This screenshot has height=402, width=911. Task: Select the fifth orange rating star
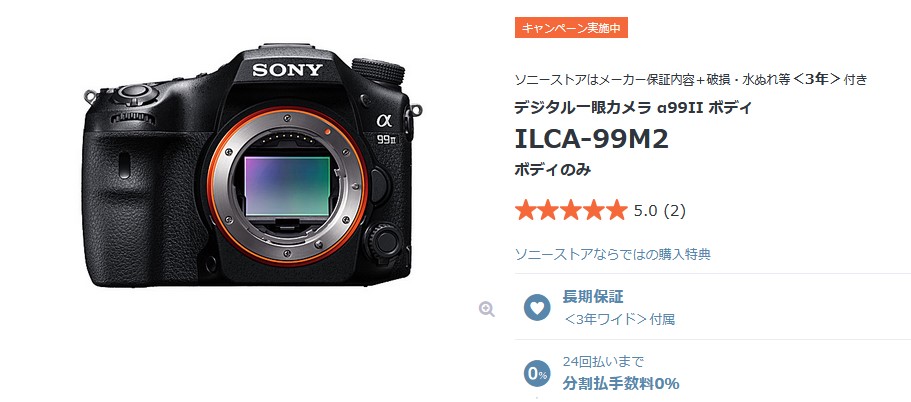pos(616,210)
